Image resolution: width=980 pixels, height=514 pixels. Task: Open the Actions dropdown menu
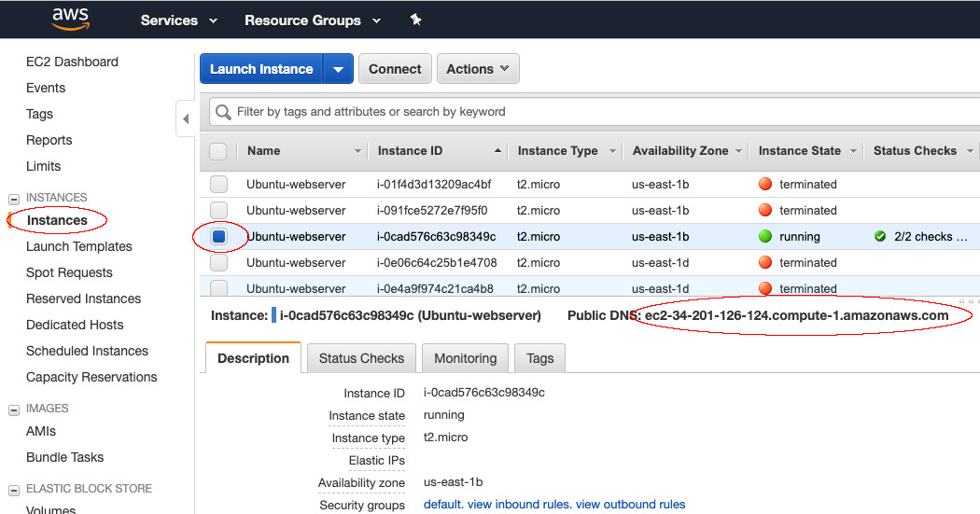click(x=478, y=69)
